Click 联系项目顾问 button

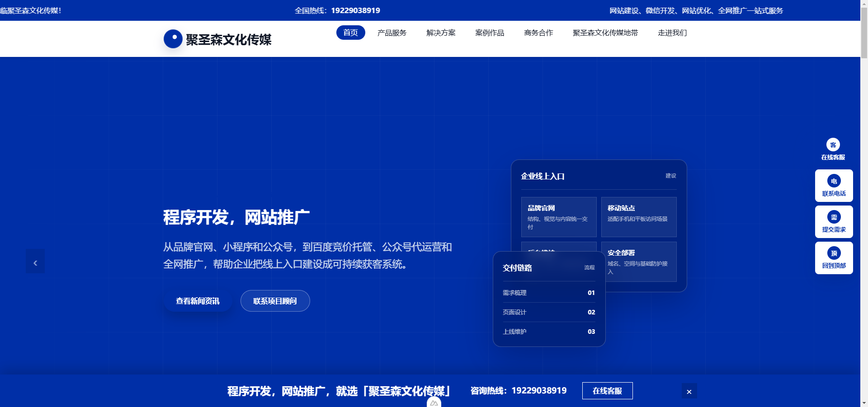pos(275,301)
